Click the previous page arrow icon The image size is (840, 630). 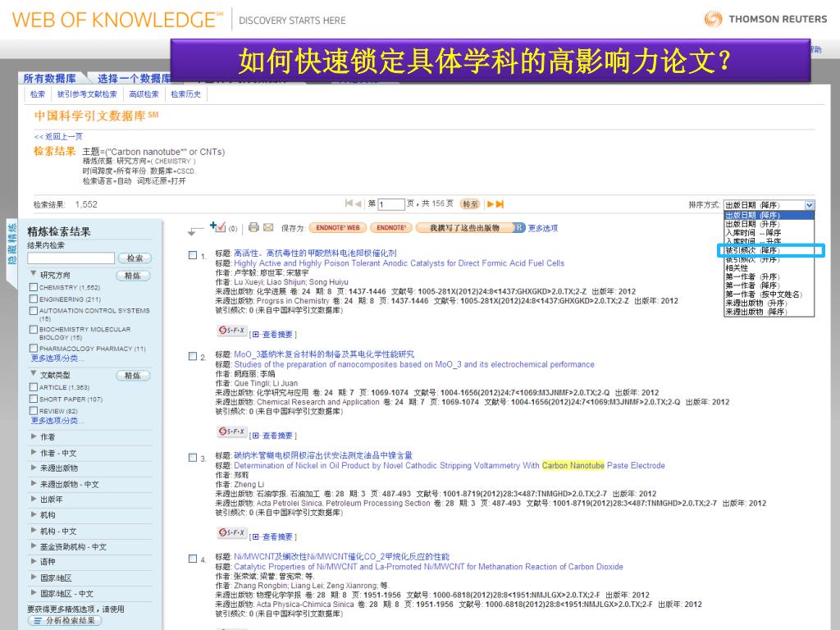pyautogui.click(x=358, y=203)
